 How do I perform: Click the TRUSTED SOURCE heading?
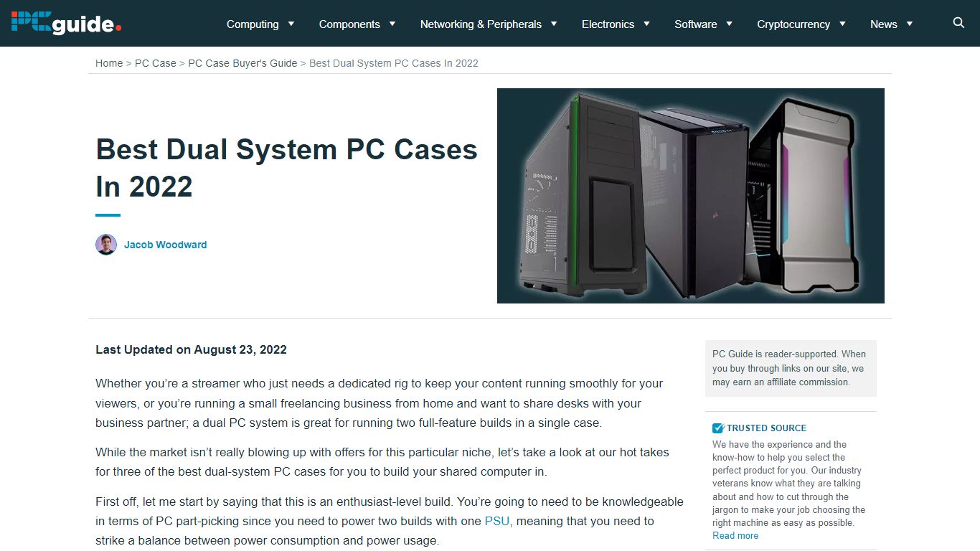[766, 428]
